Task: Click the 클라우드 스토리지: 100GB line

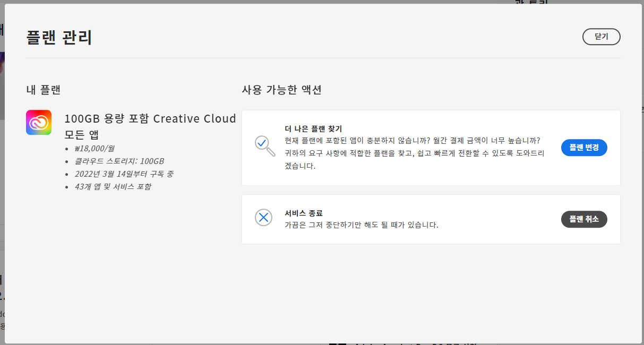Action: pos(119,161)
